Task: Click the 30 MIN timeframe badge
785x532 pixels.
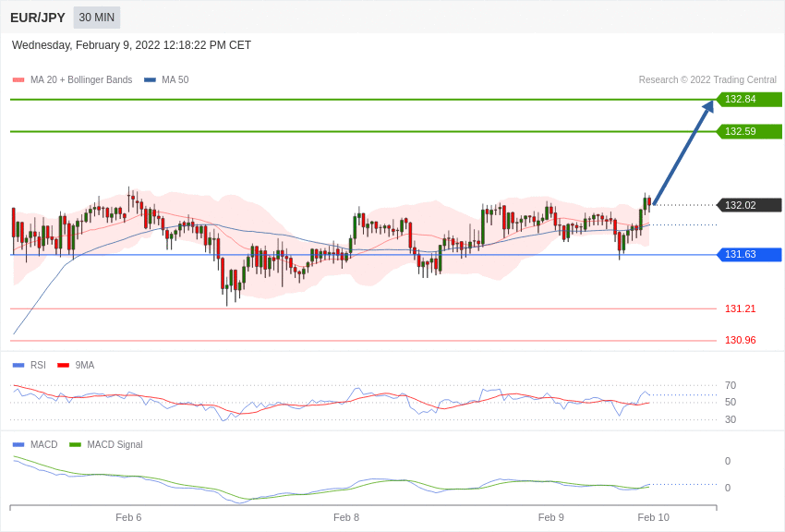Action: click(x=97, y=18)
